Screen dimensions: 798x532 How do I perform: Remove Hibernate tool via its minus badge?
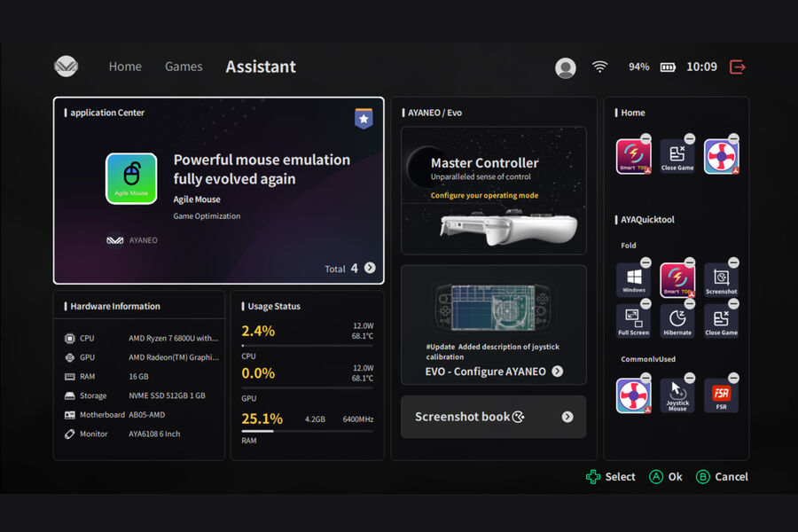(690, 304)
